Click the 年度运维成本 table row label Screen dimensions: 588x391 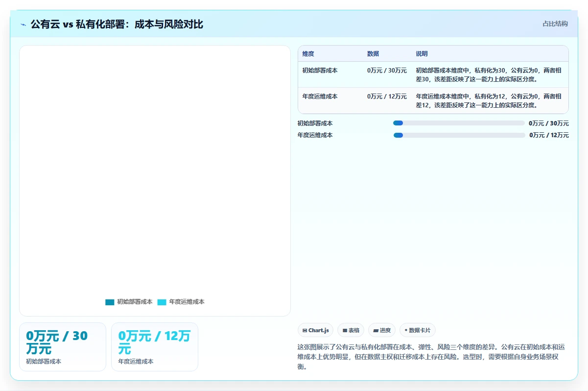(x=320, y=96)
